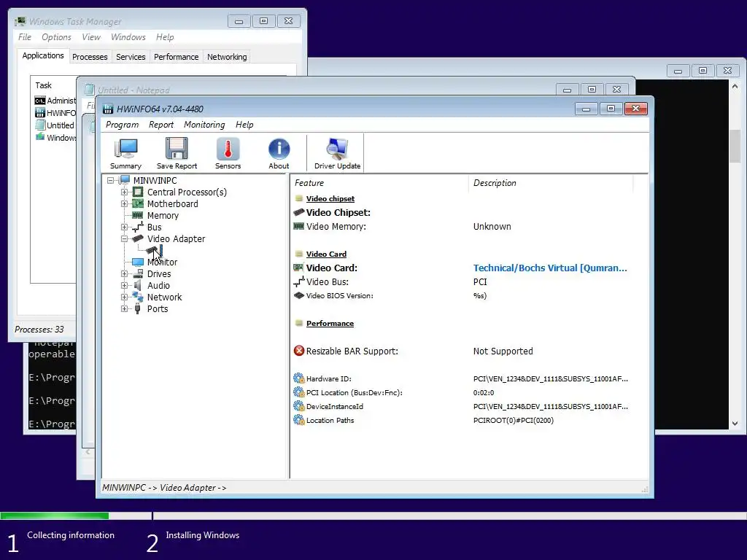
Task: Switch to Processes tab in Task Manager
Action: click(90, 57)
